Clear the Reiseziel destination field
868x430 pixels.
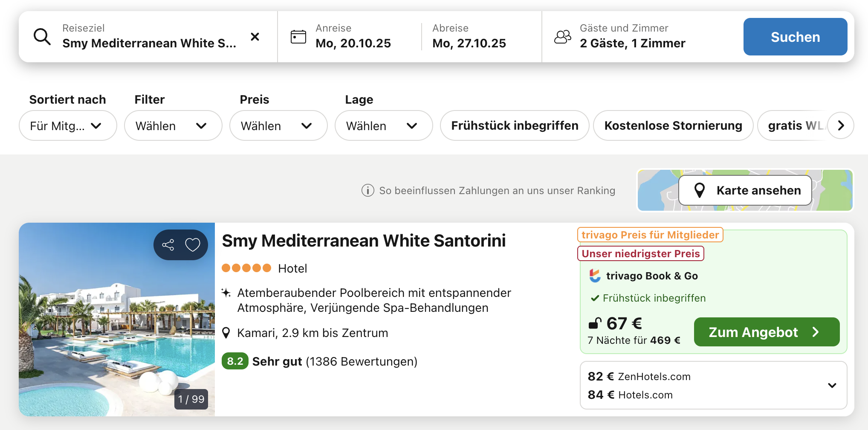pos(255,37)
